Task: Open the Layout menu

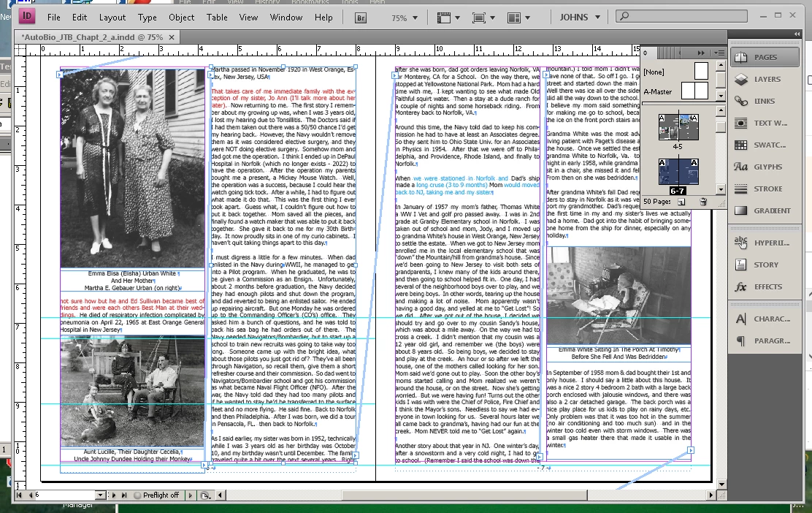Action: [x=112, y=17]
